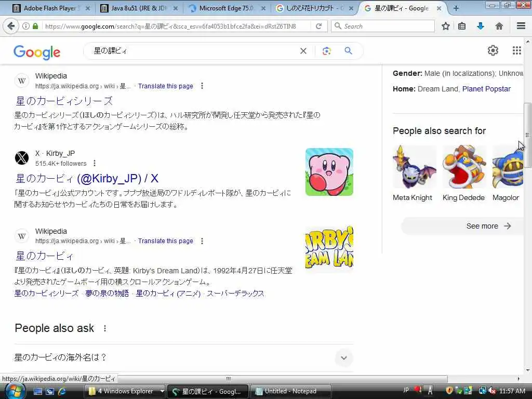
Task: Open more options for first Wikipedia result
Action: point(202,86)
